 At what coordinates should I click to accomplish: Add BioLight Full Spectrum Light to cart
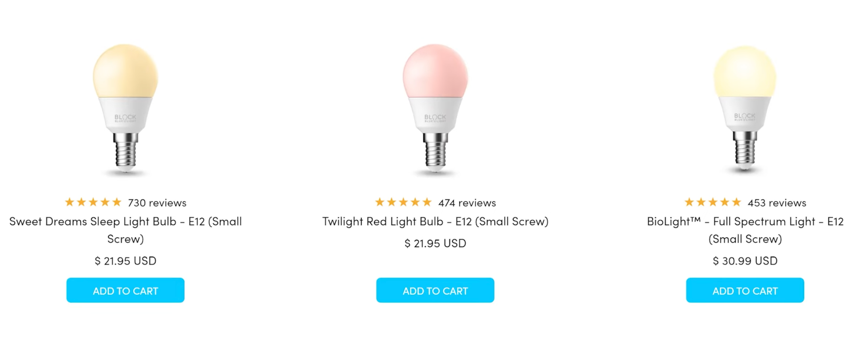click(745, 290)
